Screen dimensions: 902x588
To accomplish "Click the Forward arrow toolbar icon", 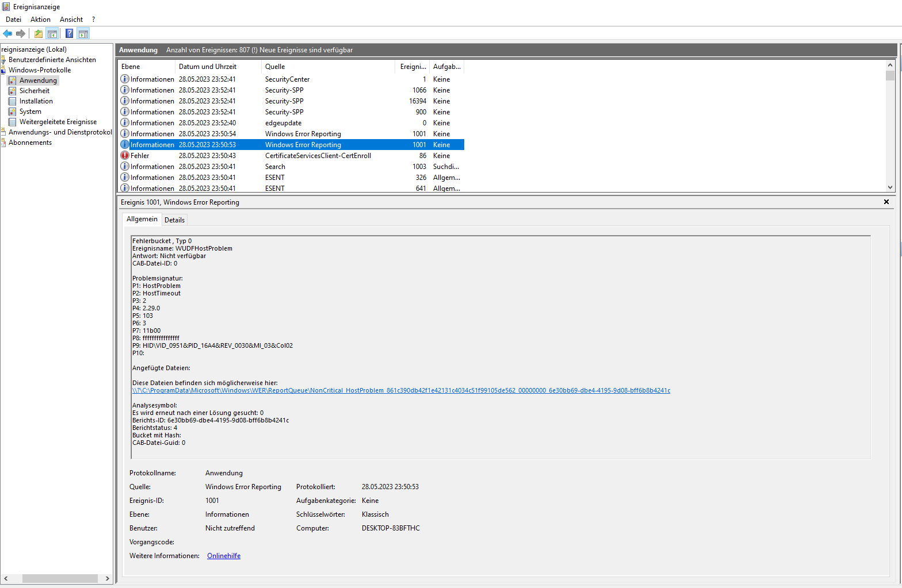I will pyautogui.click(x=21, y=33).
